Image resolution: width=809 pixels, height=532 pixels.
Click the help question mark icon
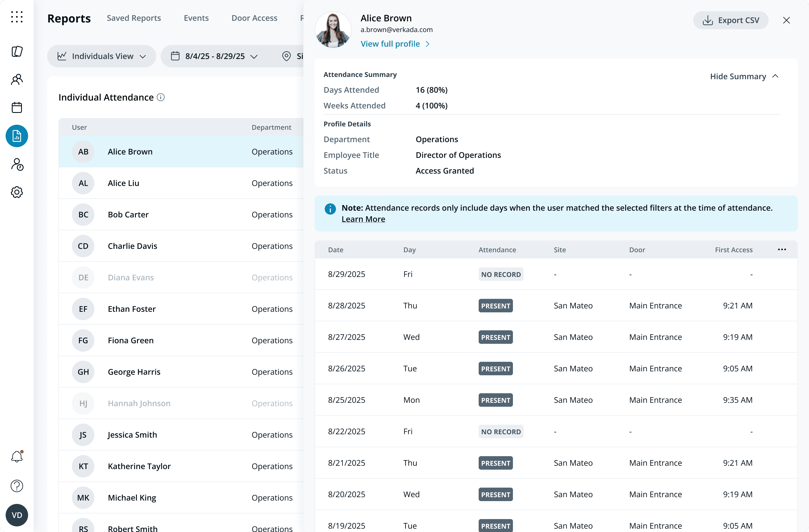point(17,486)
